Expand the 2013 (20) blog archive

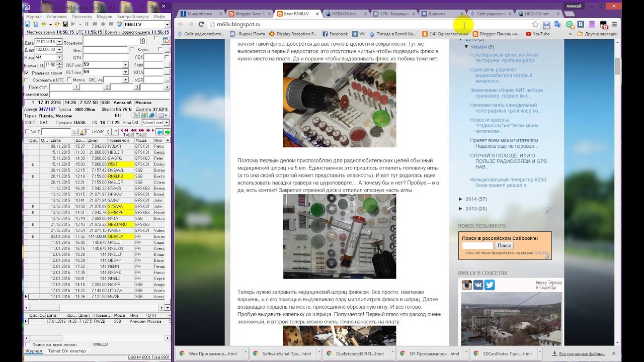point(461,209)
